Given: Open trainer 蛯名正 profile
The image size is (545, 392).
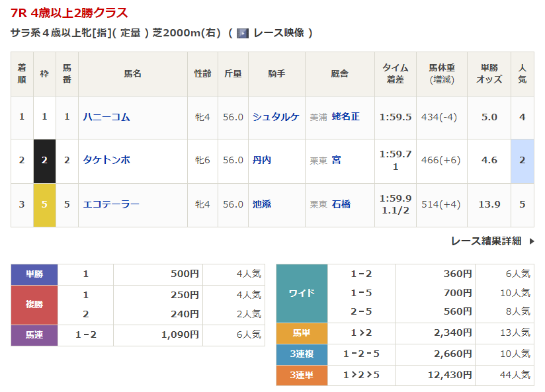Looking at the screenshot, I should 345,117.
